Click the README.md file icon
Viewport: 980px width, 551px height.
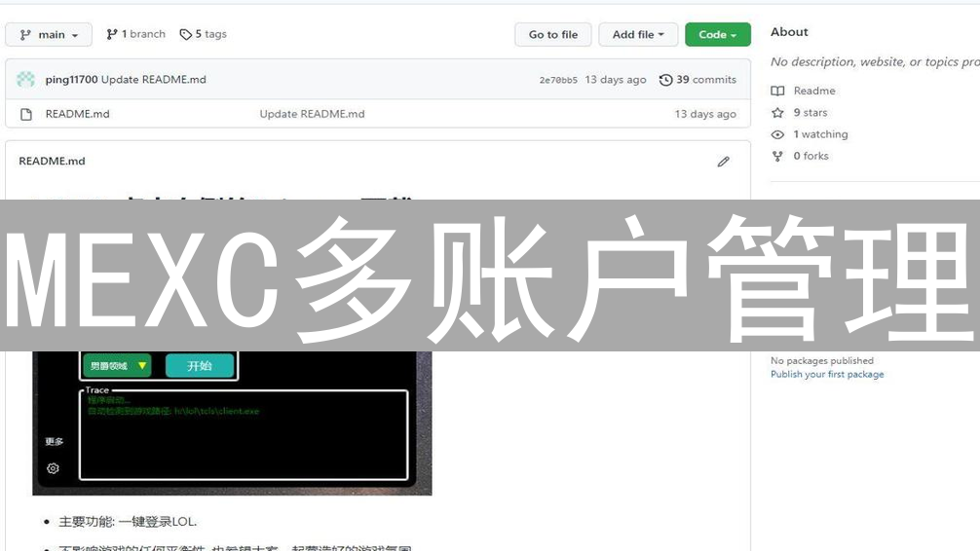tap(26, 114)
